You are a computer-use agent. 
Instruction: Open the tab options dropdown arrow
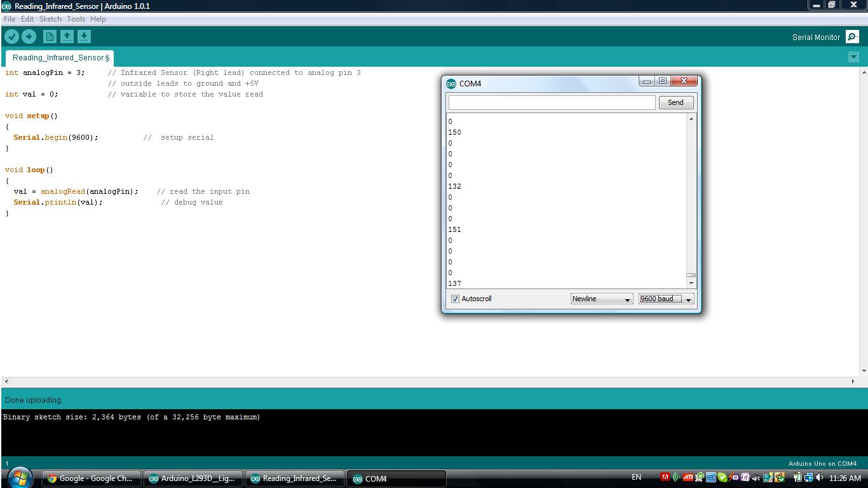tap(853, 57)
